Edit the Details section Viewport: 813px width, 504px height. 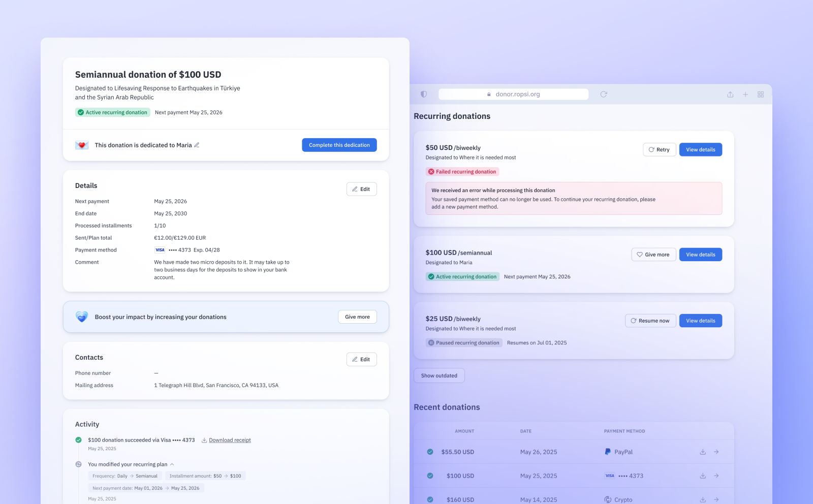tap(361, 189)
